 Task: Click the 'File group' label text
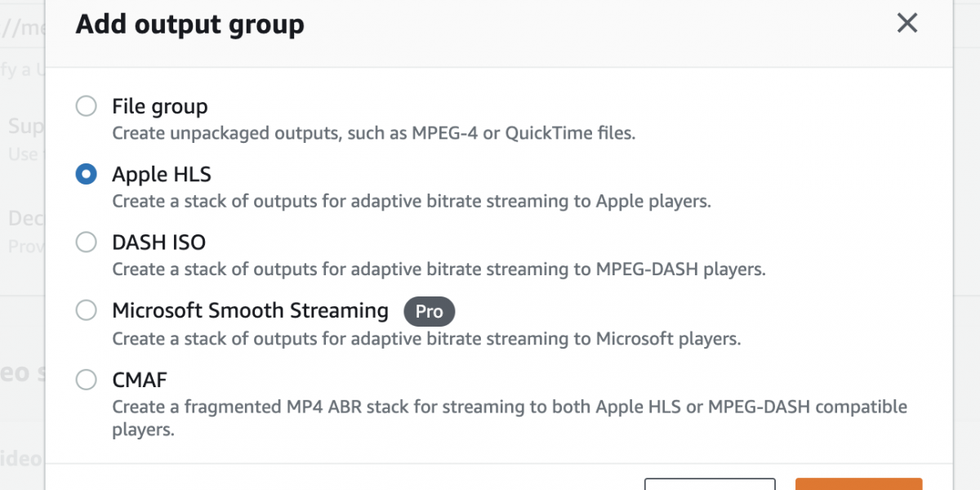160,106
